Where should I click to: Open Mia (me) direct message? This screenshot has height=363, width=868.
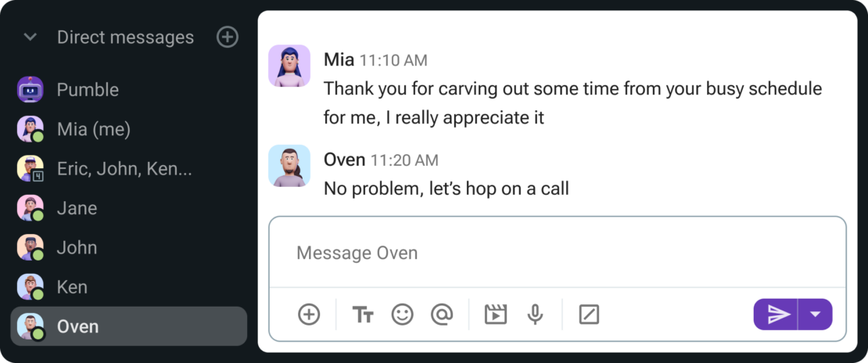pyautogui.click(x=93, y=129)
